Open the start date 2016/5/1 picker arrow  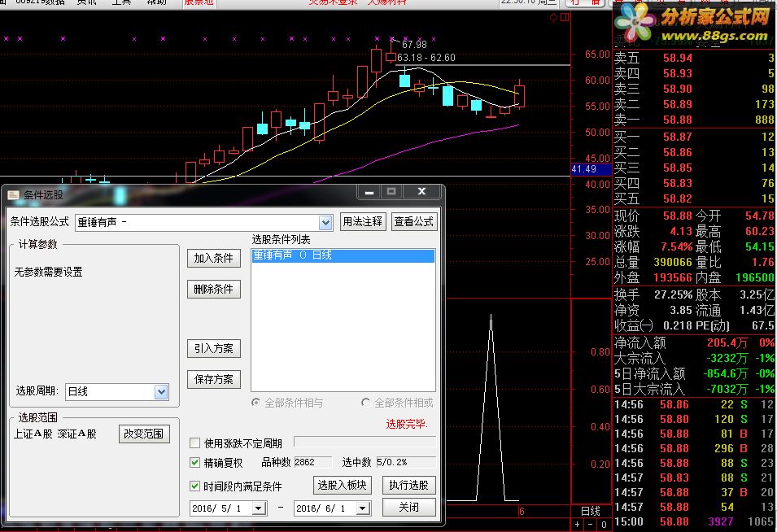258,508
